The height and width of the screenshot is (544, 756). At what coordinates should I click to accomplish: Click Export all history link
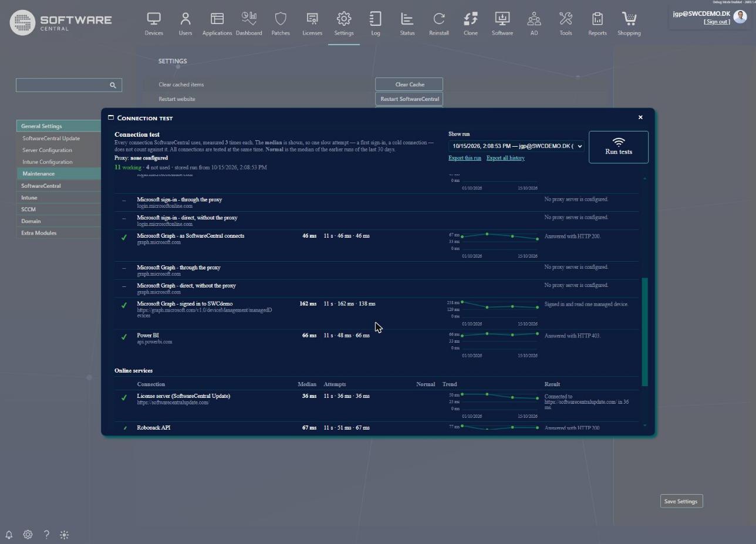pyautogui.click(x=505, y=158)
